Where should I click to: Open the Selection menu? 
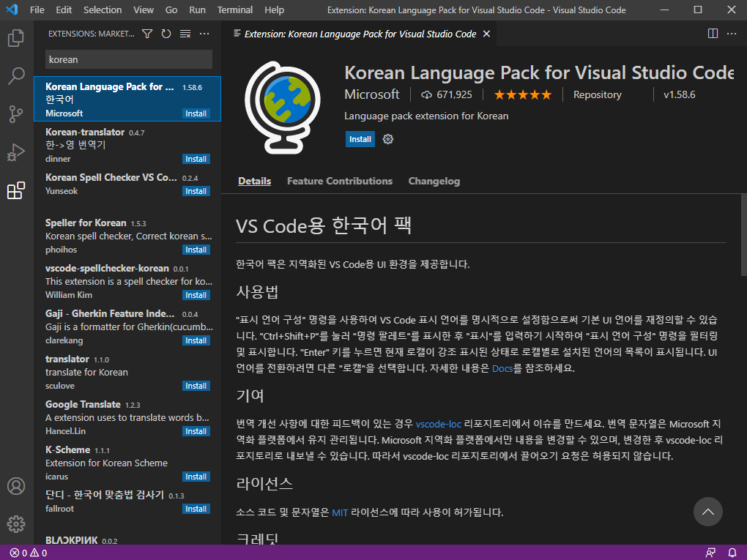pyautogui.click(x=103, y=10)
